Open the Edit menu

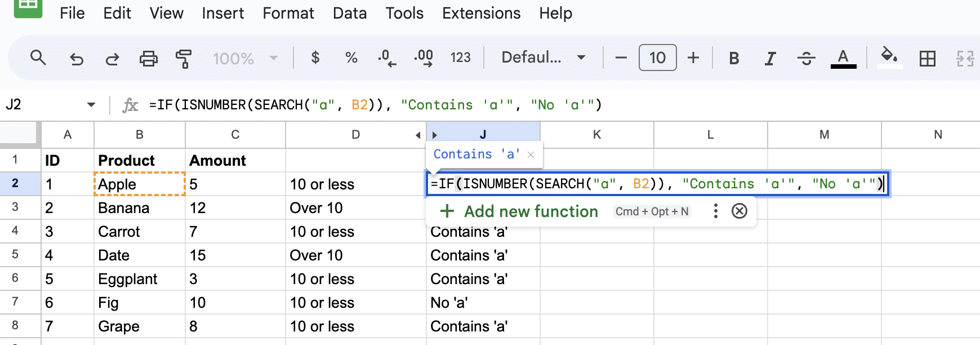[x=117, y=13]
